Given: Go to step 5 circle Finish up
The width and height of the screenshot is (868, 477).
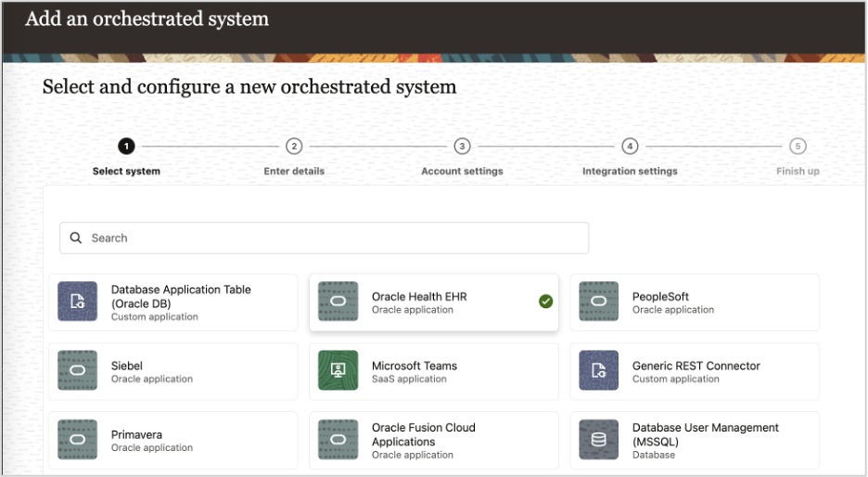Looking at the screenshot, I should 798,147.
